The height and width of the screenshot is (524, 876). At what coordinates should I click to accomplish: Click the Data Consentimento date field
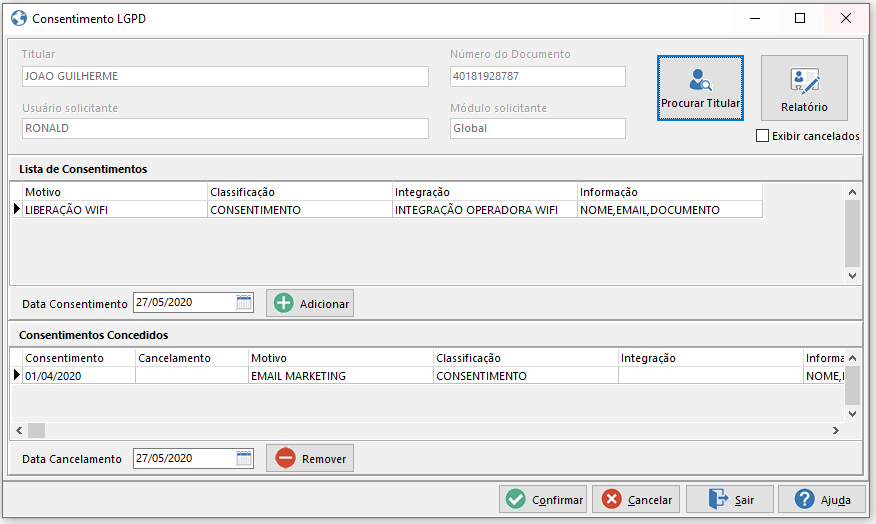[x=184, y=303]
